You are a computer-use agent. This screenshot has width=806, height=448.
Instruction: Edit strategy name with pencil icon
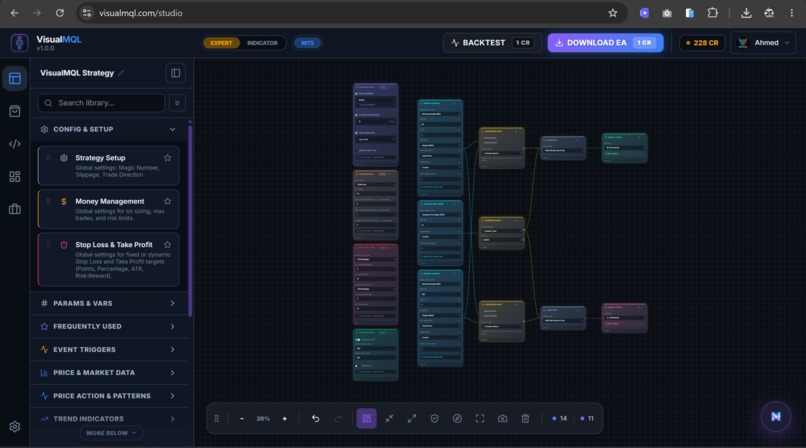click(121, 73)
